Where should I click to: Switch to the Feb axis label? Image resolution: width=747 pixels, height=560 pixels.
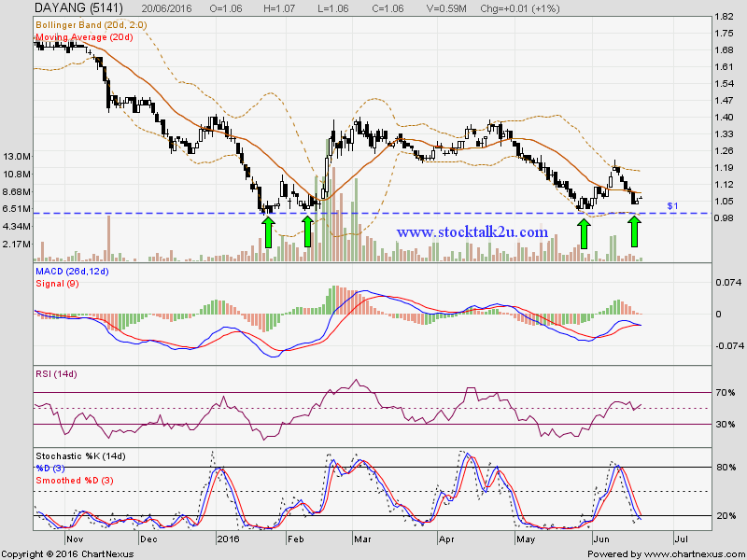click(294, 539)
